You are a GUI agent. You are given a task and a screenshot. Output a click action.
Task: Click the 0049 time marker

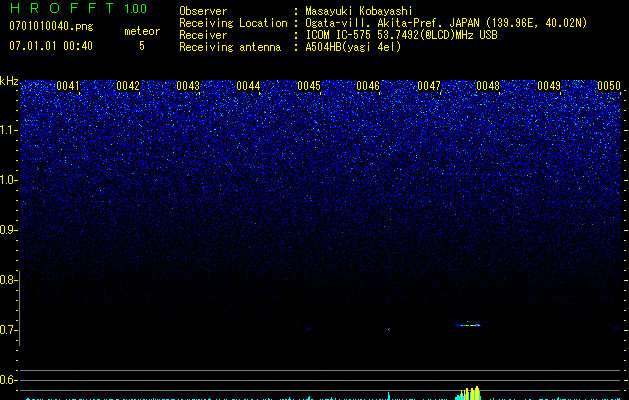pyautogui.click(x=549, y=86)
